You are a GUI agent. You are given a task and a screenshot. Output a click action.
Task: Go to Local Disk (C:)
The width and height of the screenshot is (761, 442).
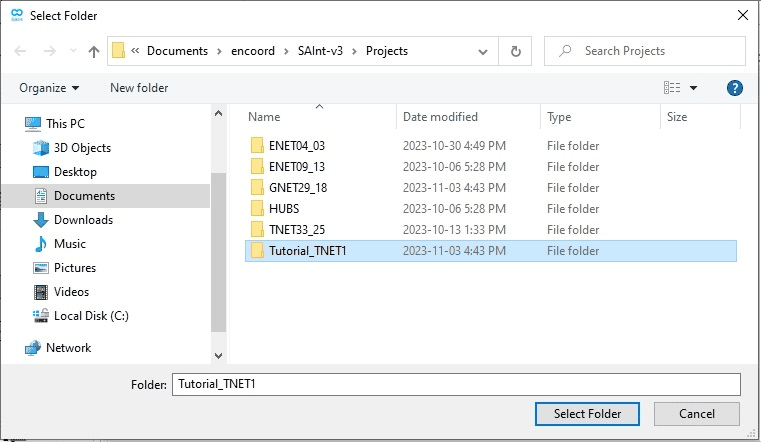tap(90, 316)
